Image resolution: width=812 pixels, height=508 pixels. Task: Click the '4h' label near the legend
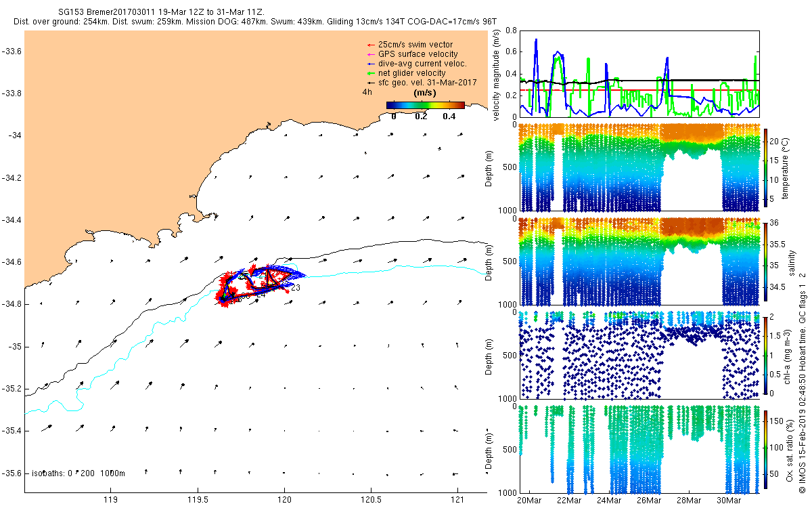tap(367, 92)
